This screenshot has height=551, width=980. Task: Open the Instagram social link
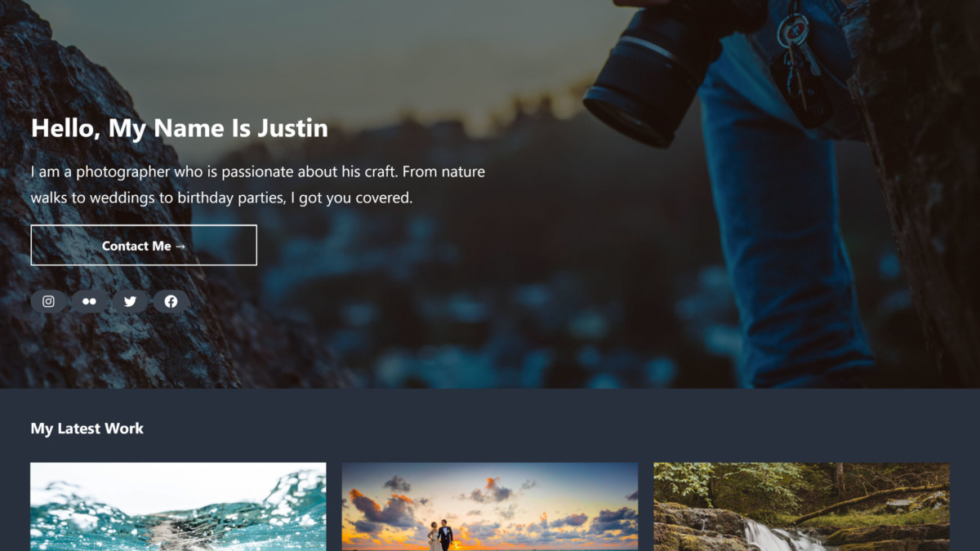click(x=49, y=301)
